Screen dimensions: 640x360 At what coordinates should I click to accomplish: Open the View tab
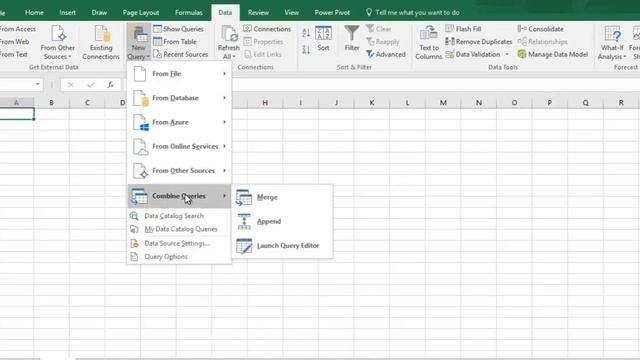coord(291,13)
